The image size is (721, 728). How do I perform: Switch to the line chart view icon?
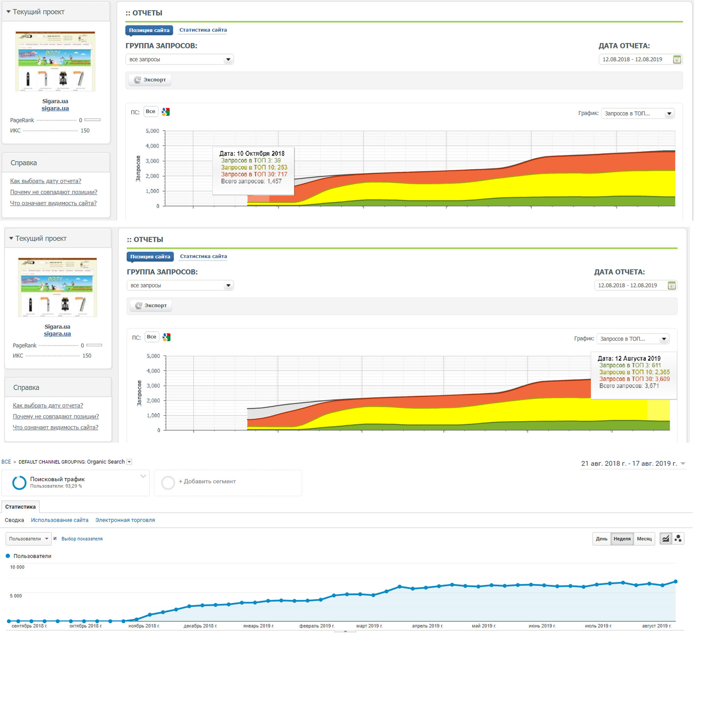pos(665,539)
